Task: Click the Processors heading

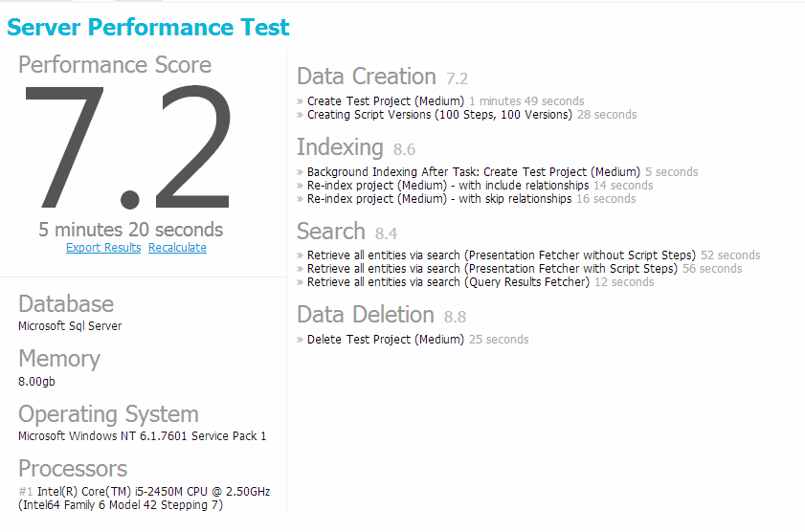Action: [x=73, y=469]
